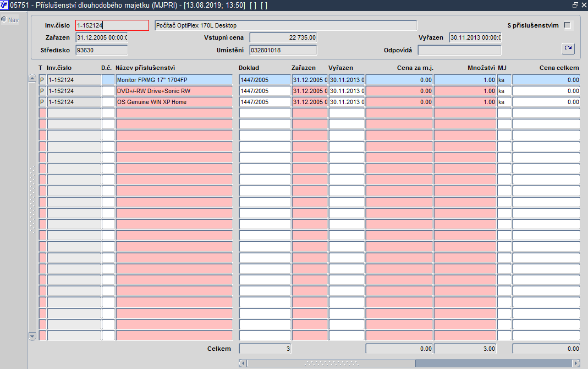588x369 pixels.
Task: Click the application logo in title bar
Action: [4, 5]
